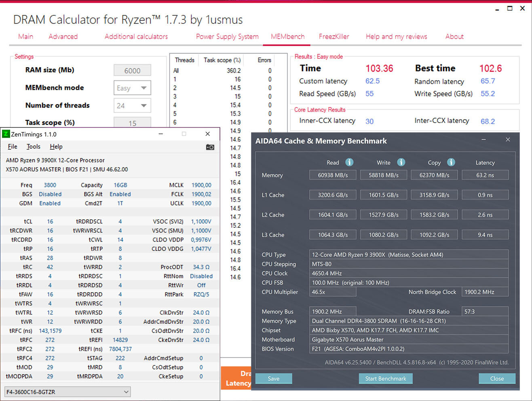This screenshot has width=532, height=401.
Task: Click the Copy info icon in AIDA64
Action: 451,162
